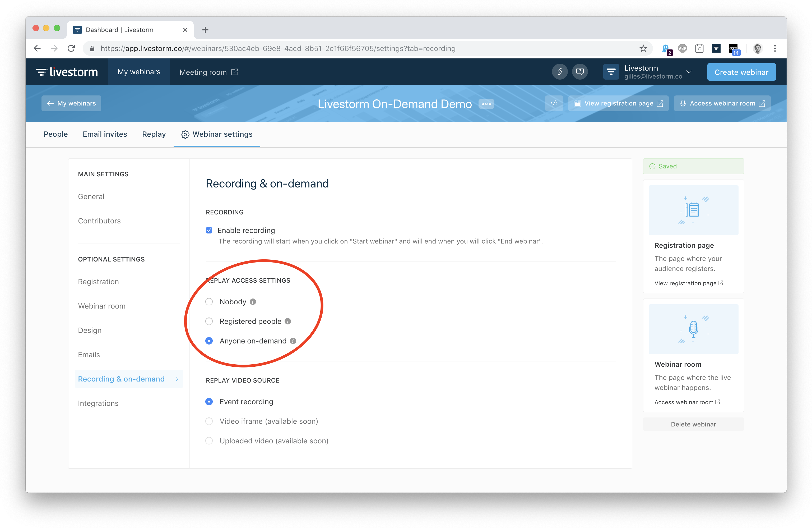Open the three-dots menu beside webinar title
The height and width of the screenshot is (528, 812).
[486, 104]
